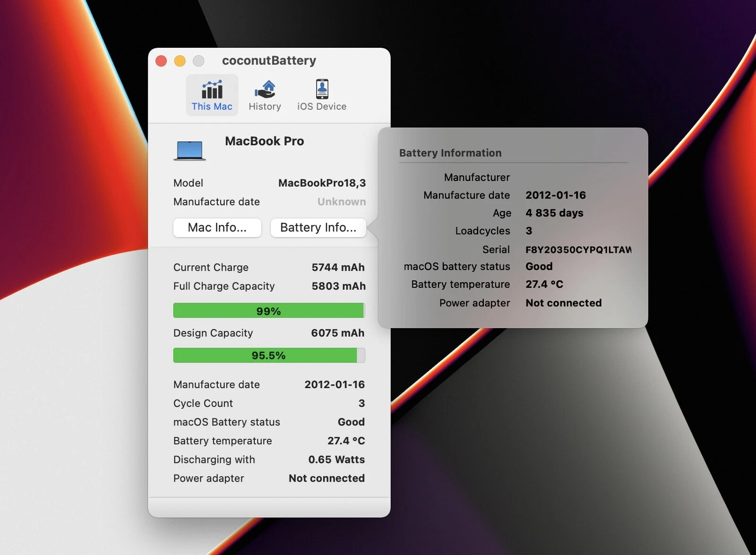This screenshot has width=756, height=555.
Task: Click the 6075 mAh design capacity value
Action: click(x=337, y=333)
